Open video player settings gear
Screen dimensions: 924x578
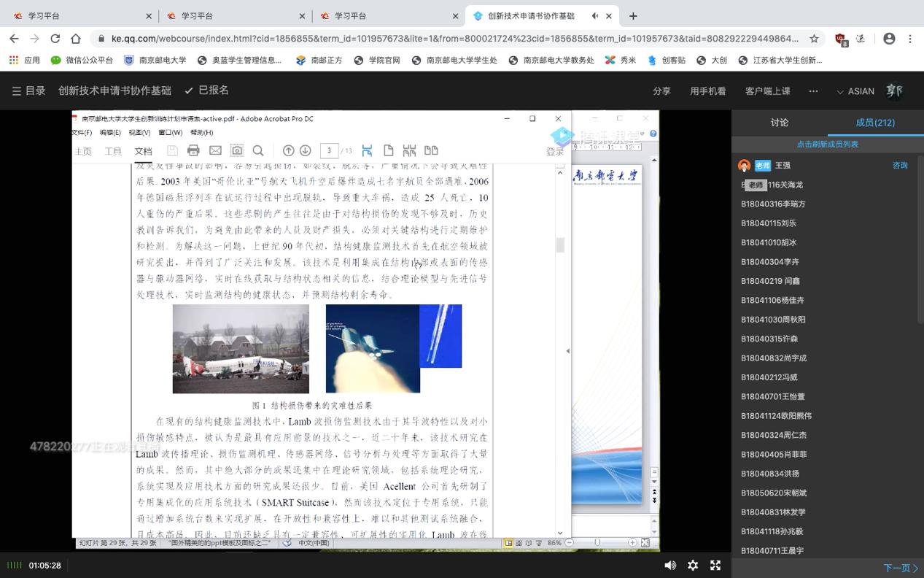693,565
